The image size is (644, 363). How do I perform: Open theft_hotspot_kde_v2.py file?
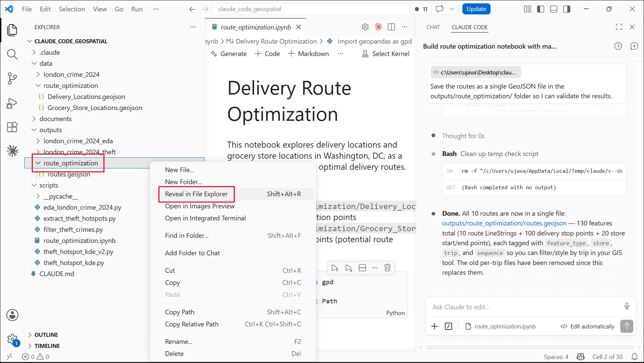coord(78,252)
